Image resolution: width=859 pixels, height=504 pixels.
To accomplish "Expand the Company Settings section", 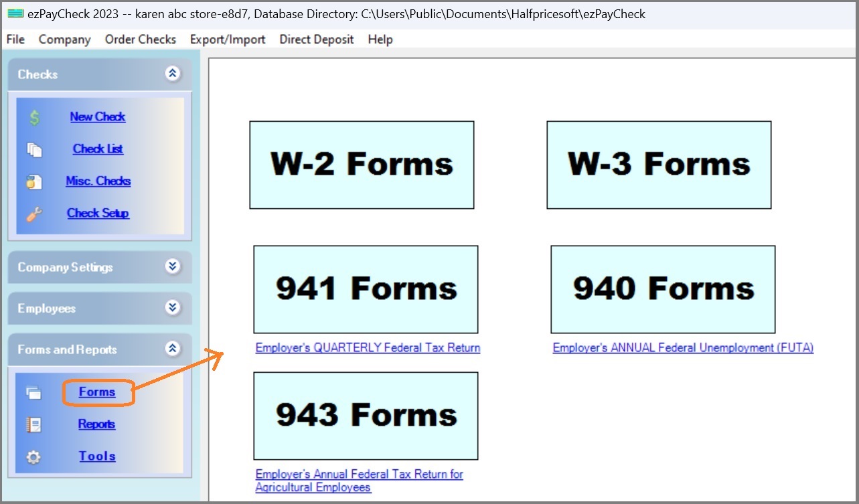I will (173, 266).
